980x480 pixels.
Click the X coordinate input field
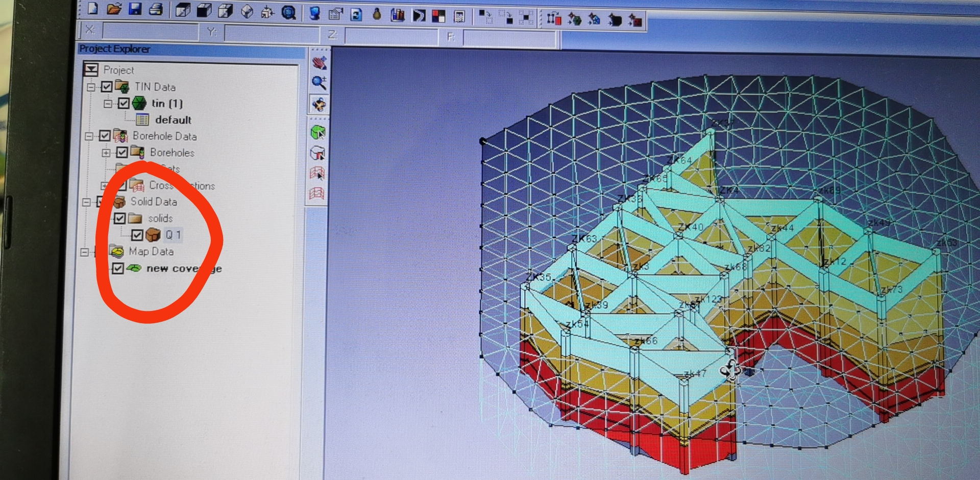(150, 31)
